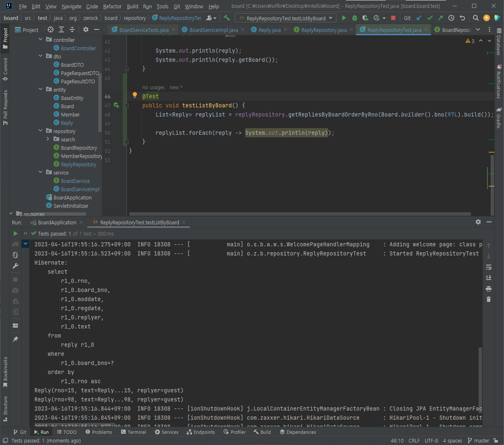Open the Notifications sidebar tool window

tap(499, 81)
